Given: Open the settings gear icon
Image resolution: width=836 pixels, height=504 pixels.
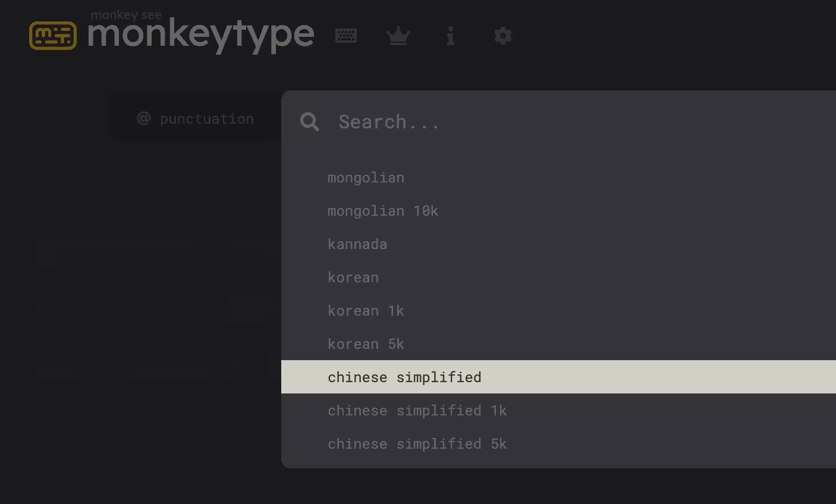Looking at the screenshot, I should click(x=503, y=36).
